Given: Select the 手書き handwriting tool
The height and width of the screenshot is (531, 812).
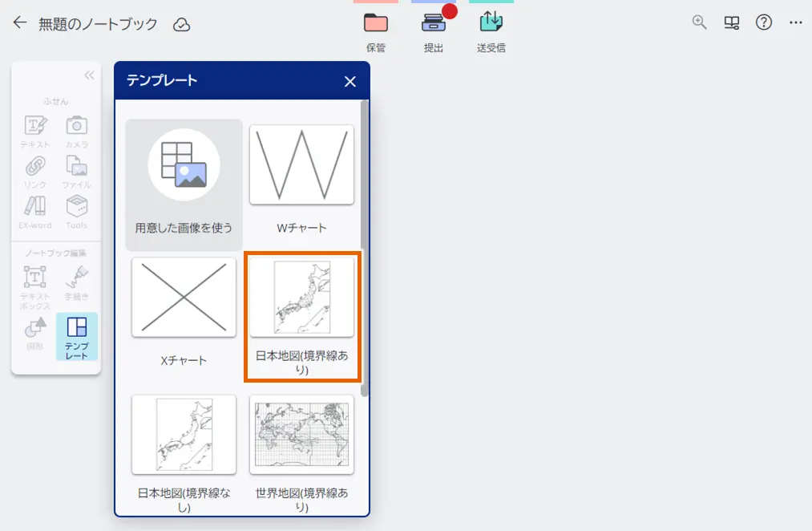Looking at the screenshot, I should (76, 278).
